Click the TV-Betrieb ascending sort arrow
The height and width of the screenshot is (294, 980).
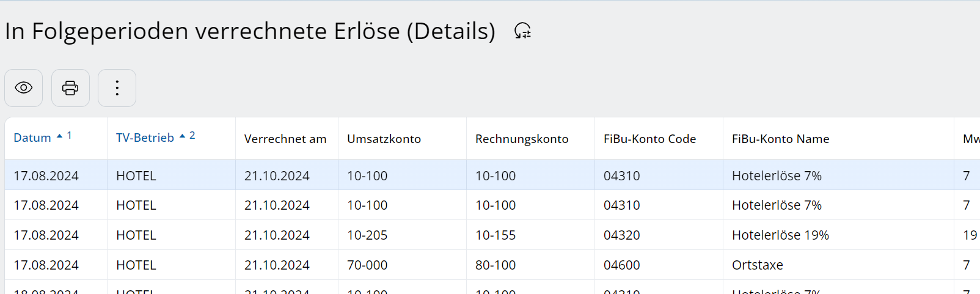(182, 136)
